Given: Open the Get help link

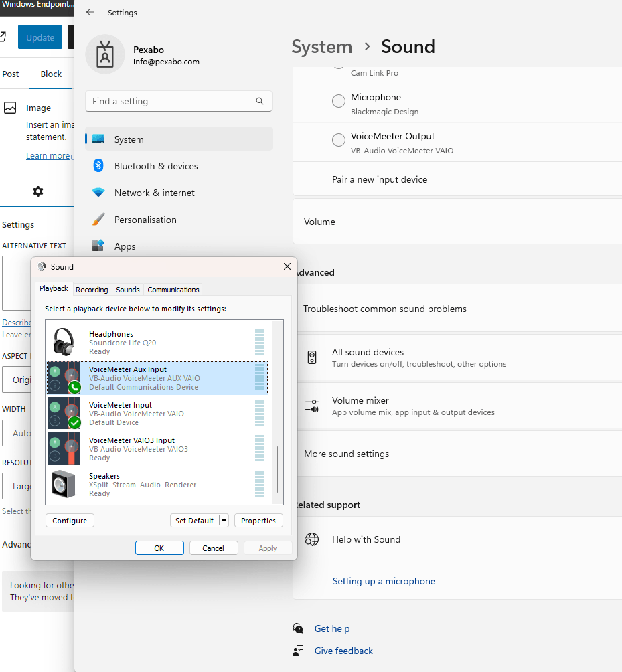Looking at the screenshot, I should point(332,628).
